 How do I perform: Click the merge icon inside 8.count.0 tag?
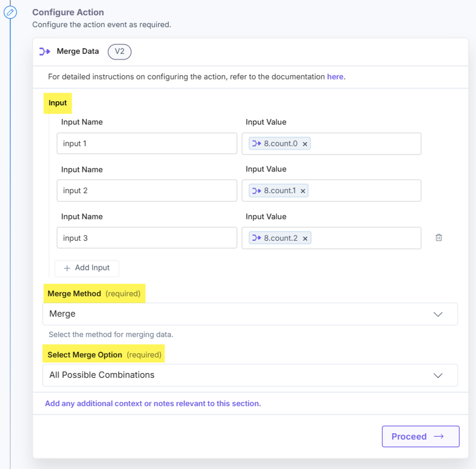pos(257,143)
